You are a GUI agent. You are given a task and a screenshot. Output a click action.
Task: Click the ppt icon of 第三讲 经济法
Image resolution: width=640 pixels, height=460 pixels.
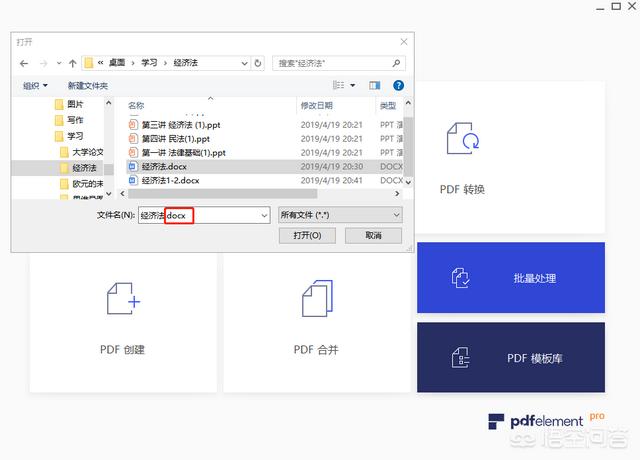[x=133, y=124]
